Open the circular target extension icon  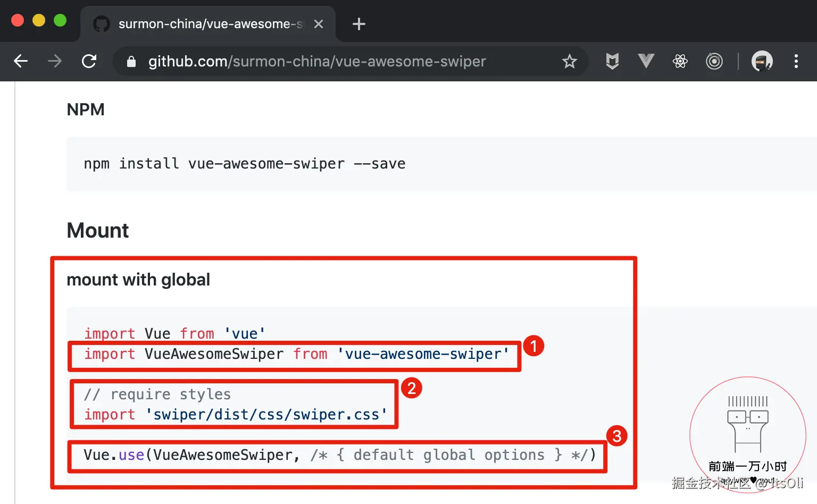tap(714, 61)
